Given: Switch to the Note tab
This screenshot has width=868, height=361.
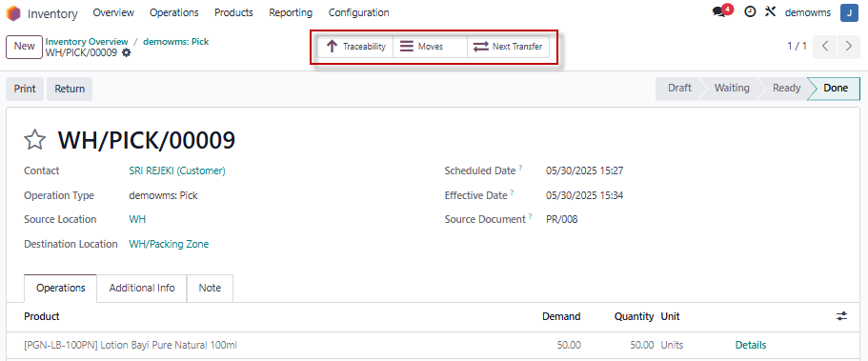Looking at the screenshot, I should click(210, 288).
